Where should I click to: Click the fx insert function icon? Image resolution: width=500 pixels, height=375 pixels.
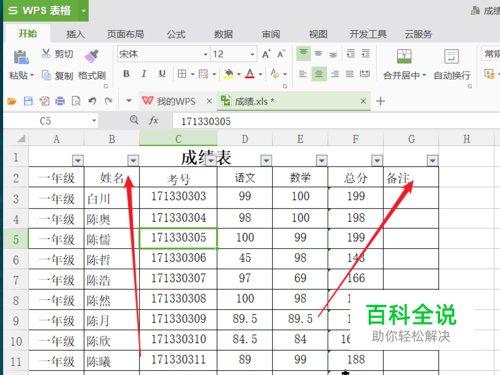click(x=153, y=120)
